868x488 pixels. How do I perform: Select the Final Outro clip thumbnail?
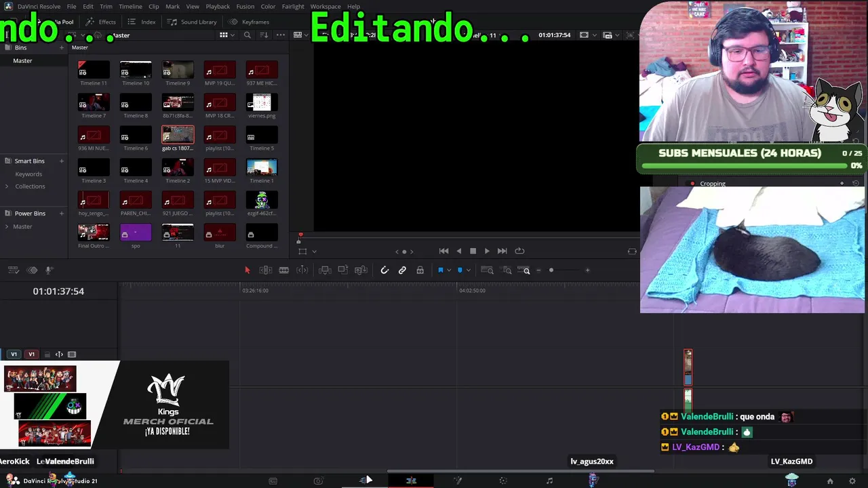[94, 232]
